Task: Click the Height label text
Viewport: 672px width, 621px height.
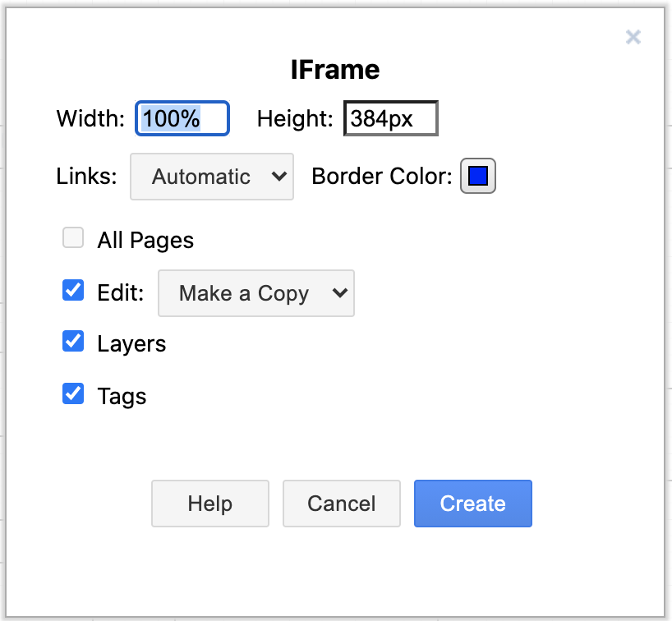Action: tap(295, 119)
